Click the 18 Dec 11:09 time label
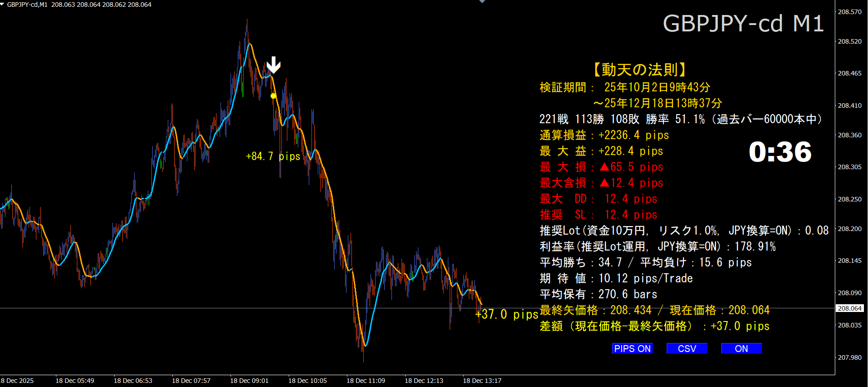 click(366, 381)
